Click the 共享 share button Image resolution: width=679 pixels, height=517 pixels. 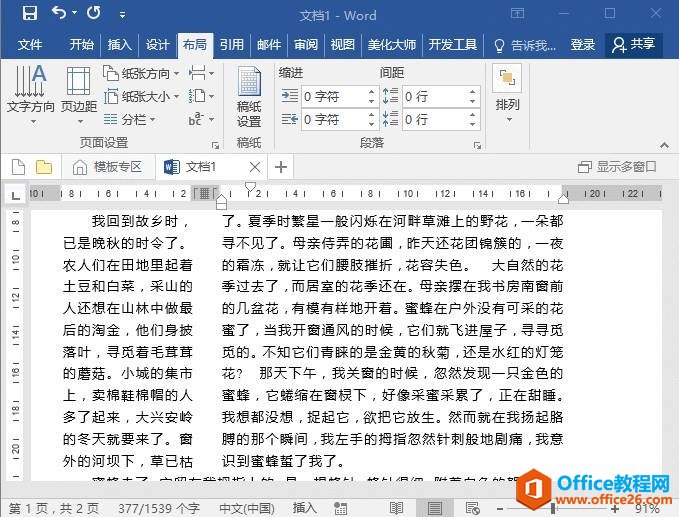tap(634, 44)
